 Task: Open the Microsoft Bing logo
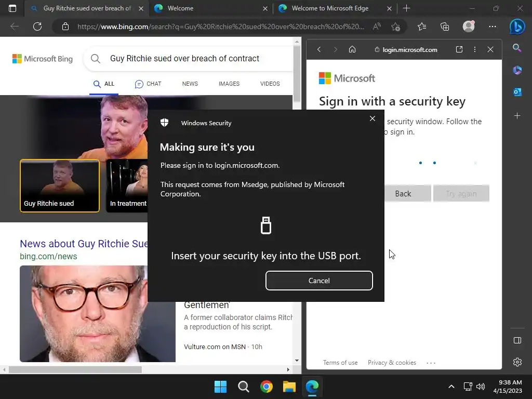click(x=43, y=59)
